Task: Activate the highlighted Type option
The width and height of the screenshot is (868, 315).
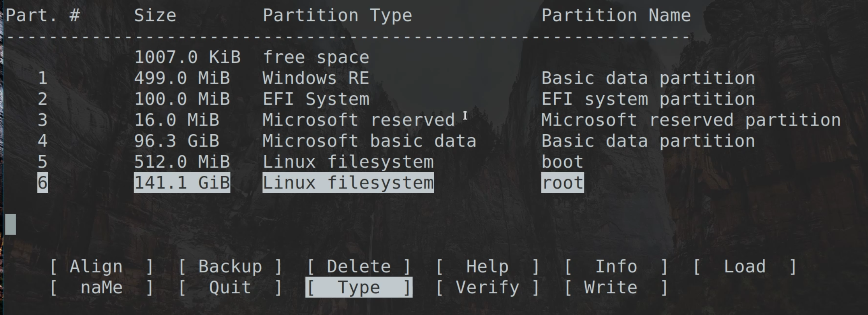Action: pos(358,288)
